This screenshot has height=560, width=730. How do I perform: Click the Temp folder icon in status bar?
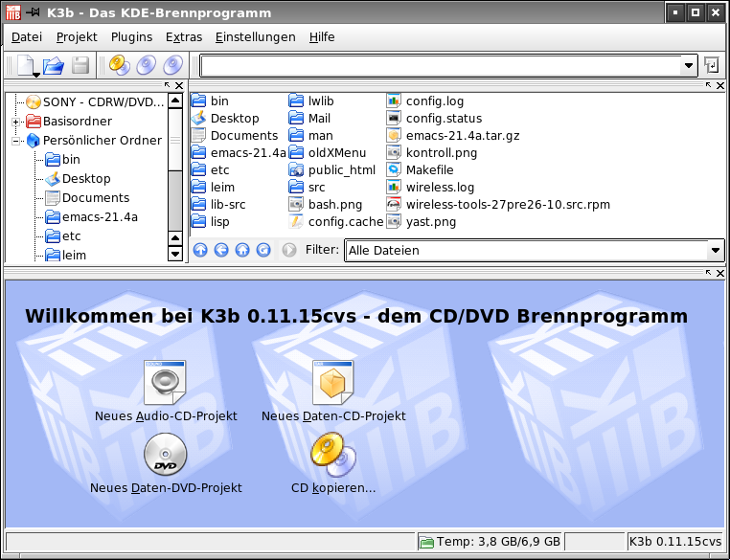point(426,542)
